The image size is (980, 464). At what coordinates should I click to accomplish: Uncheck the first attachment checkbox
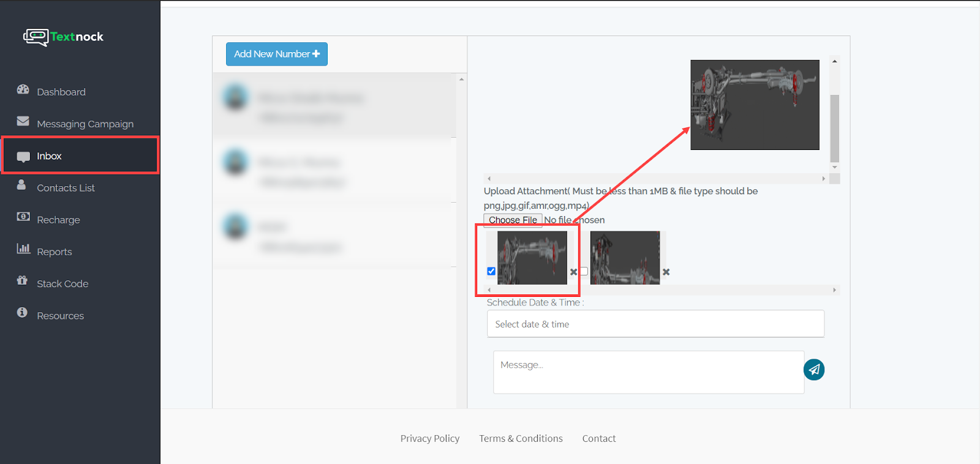coord(491,271)
